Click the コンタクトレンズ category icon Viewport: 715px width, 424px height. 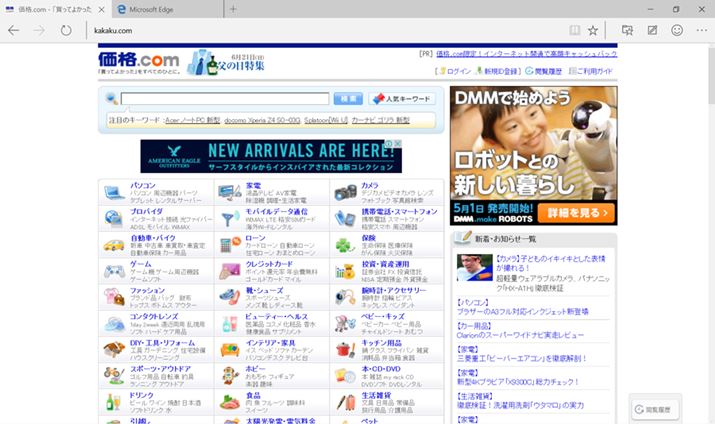pos(114,324)
